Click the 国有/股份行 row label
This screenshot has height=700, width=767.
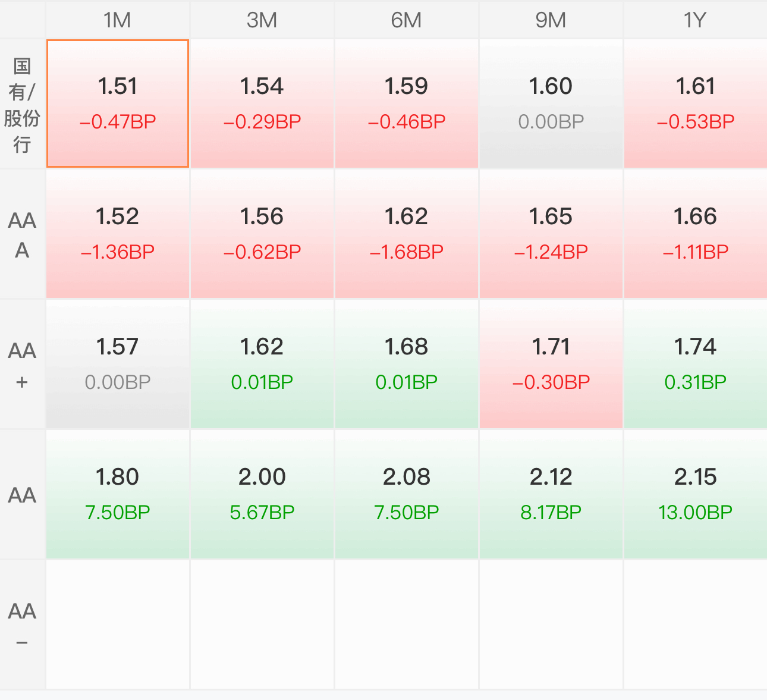click(23, 104)
